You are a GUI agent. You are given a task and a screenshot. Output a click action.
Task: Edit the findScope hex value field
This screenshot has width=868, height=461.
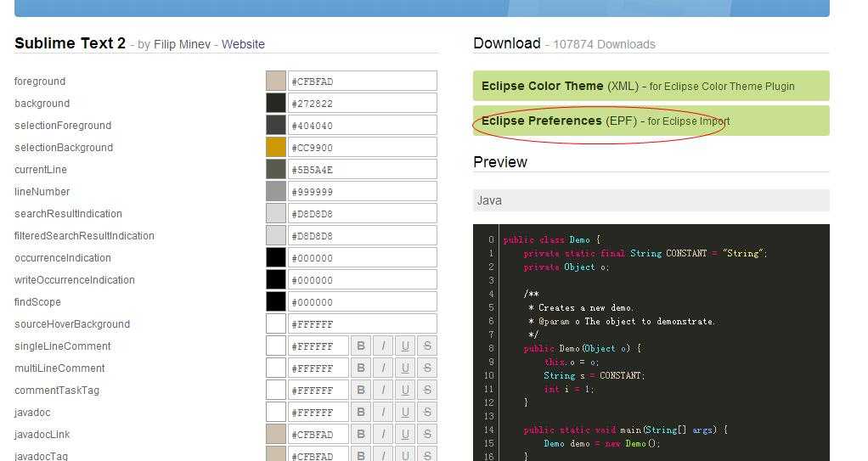(x=363, y=302)
